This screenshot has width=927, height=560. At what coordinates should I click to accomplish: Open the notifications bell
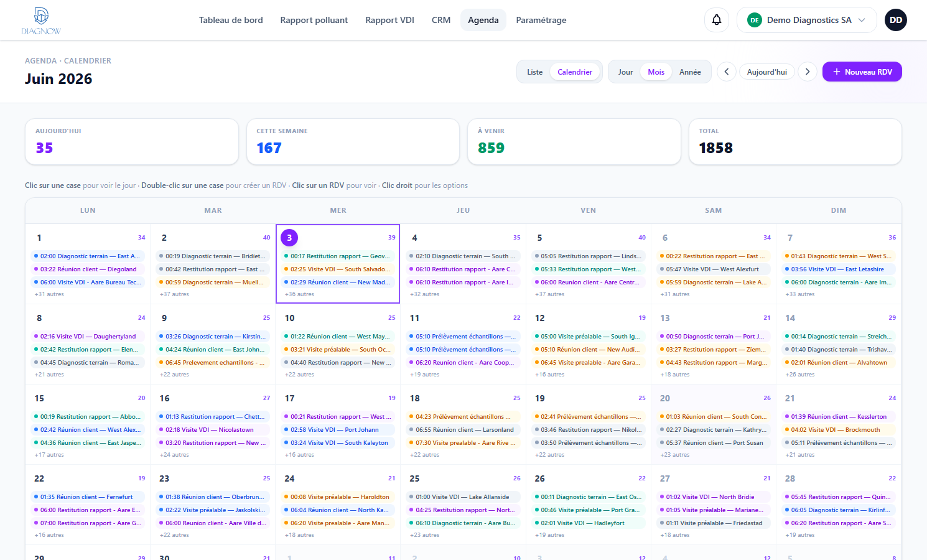click(x=716, y=20)
